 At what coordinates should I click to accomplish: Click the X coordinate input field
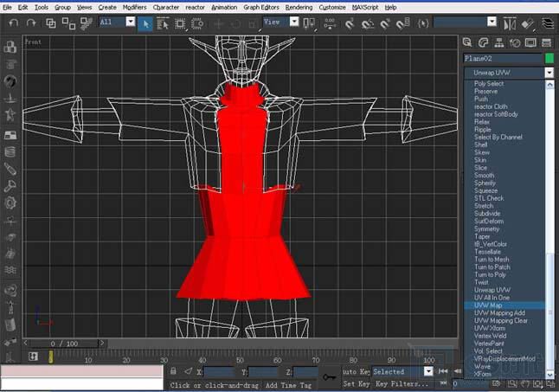pos(219,372)
